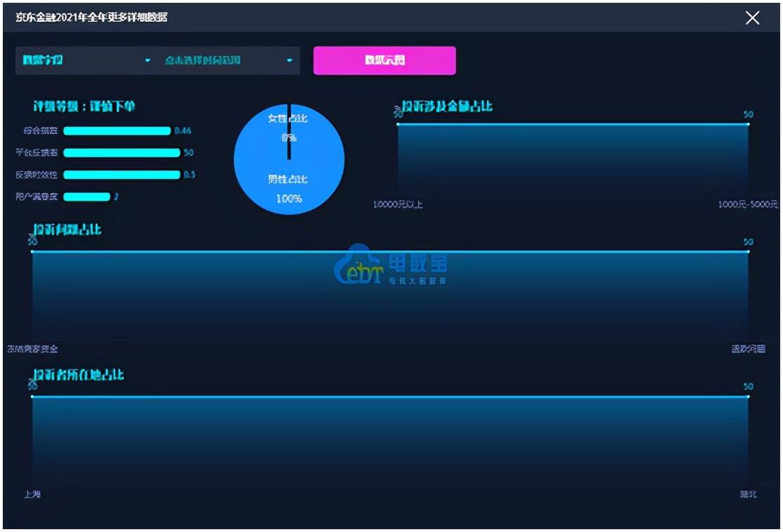Click the 女性占比 label in pie chart
Screen dimensions: 783x532
point(288,119)
